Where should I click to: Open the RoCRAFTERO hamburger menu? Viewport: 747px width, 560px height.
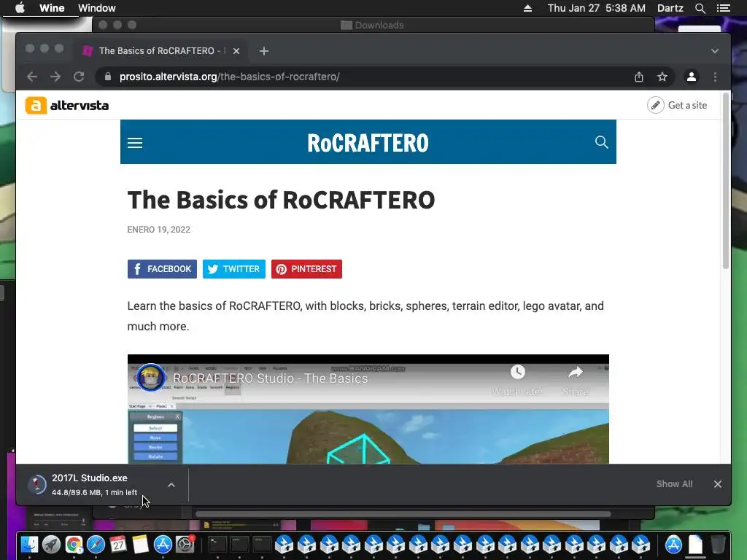(135, 143)
